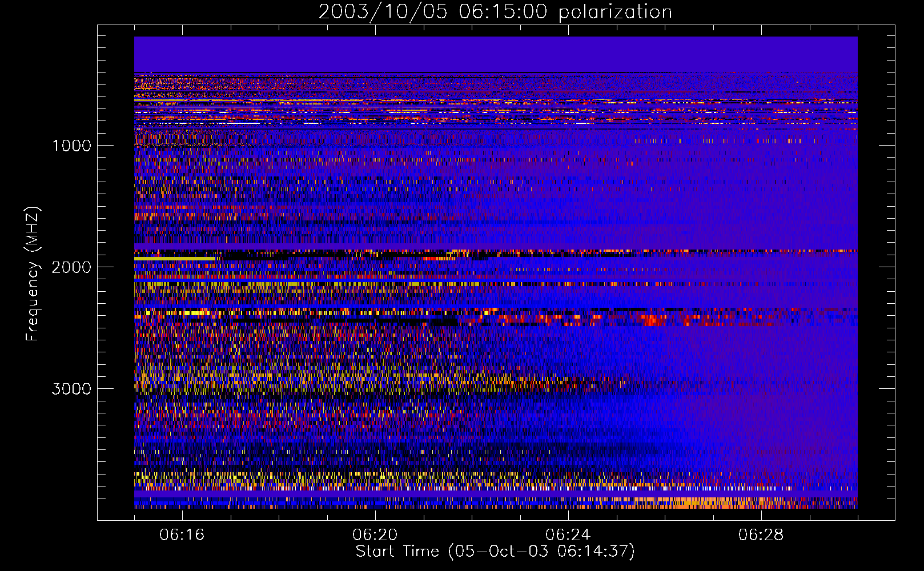This screenshot has width=924, height=571.
Task: Click the '2000' frequency axis label
Action: pos(71,267)
